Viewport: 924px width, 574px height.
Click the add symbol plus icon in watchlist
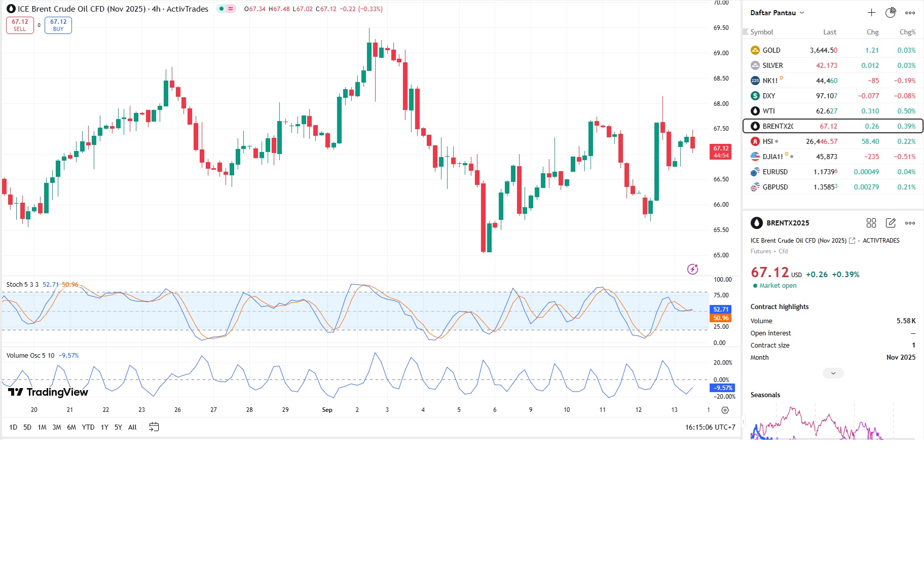pyautogui.click(x=871, y=13)
